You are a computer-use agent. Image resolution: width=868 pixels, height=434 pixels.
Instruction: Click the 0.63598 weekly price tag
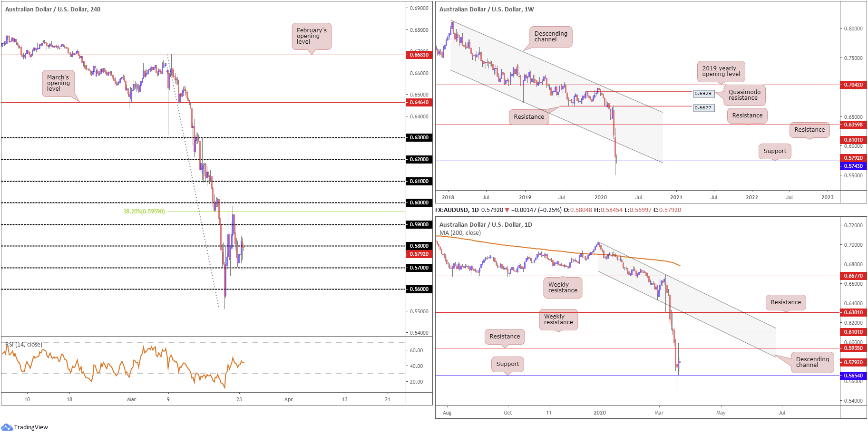pyautogui.click(x=853, y=125)
